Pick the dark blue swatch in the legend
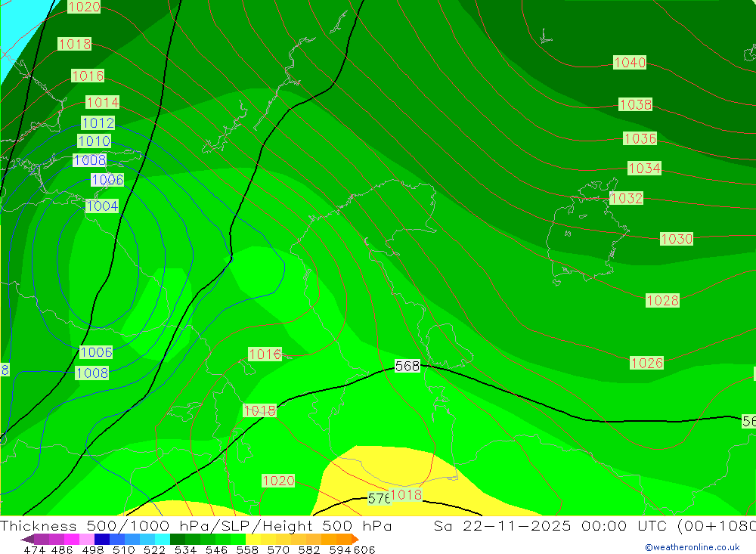Viewport: 756px width, 554px height. pyautogui.click(x=102, y=539)
